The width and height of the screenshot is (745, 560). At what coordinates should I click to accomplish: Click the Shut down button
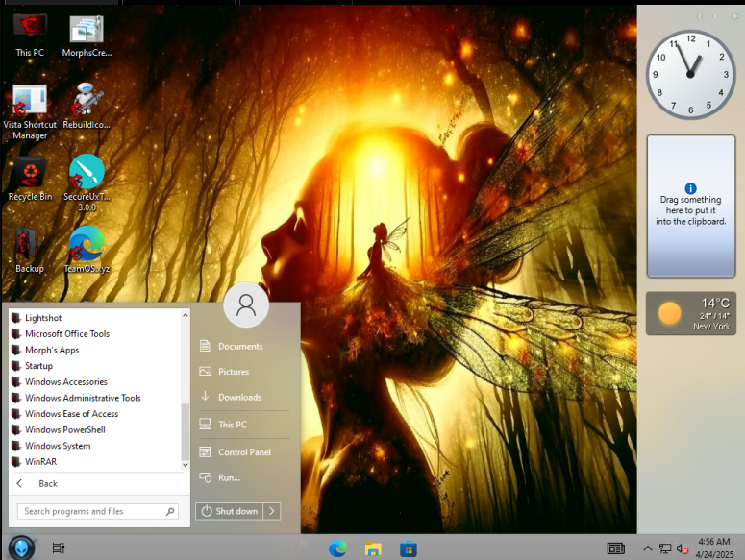point(229,511)
